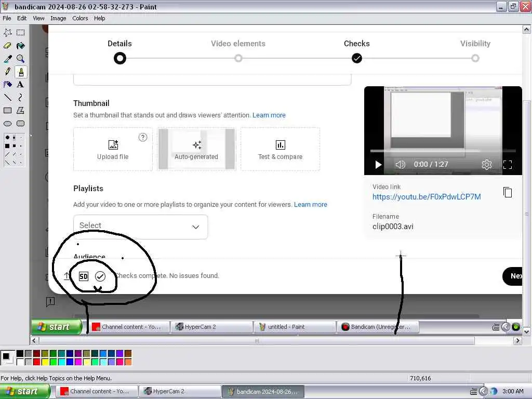Select the Text tool
The width and height of the screenshot is (532, 399).
coord(21,85)
